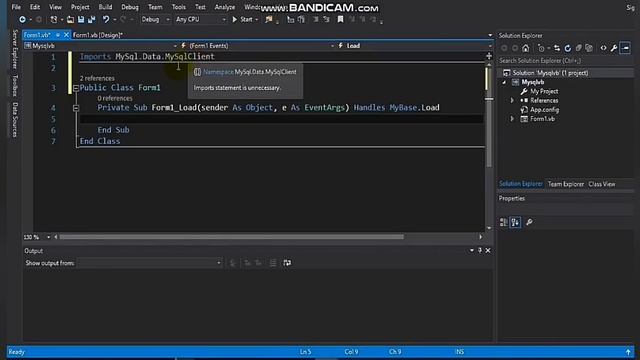Click the Categorized icon in Properties panel
This screenshot has width=640, height=360.
(x=504, y=222)
